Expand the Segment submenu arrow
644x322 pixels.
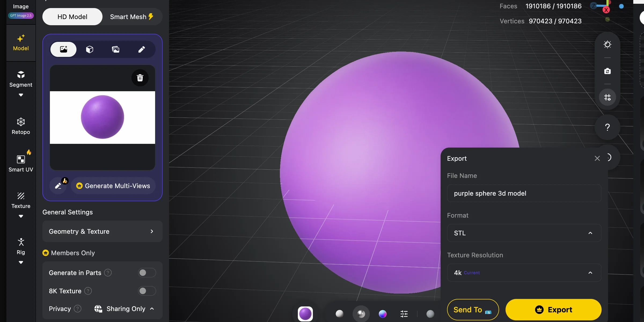21,95
